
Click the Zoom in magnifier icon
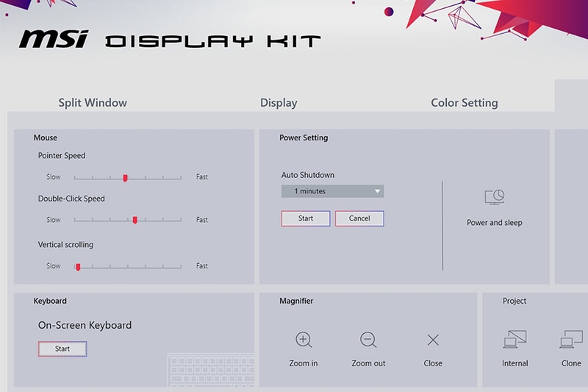304,340
